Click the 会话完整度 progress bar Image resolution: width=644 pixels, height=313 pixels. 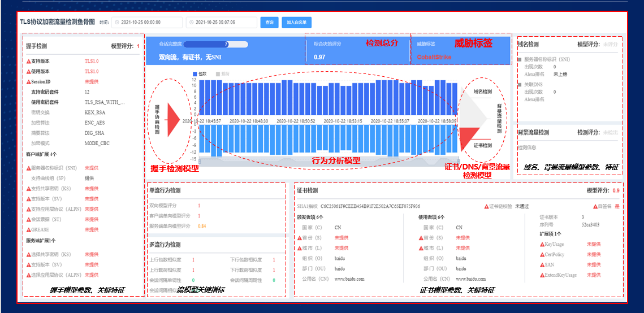pyautogui.click(x=215, y=44)
